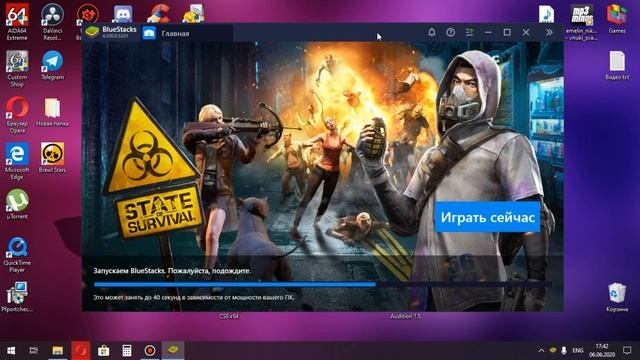Open the µTorrent desktop shortcut
The image size is (640, 360).
17,204
